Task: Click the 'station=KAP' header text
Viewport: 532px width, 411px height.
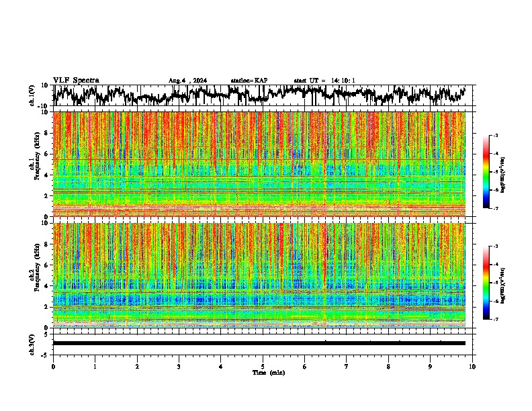Action: click(x=249, y=81)
